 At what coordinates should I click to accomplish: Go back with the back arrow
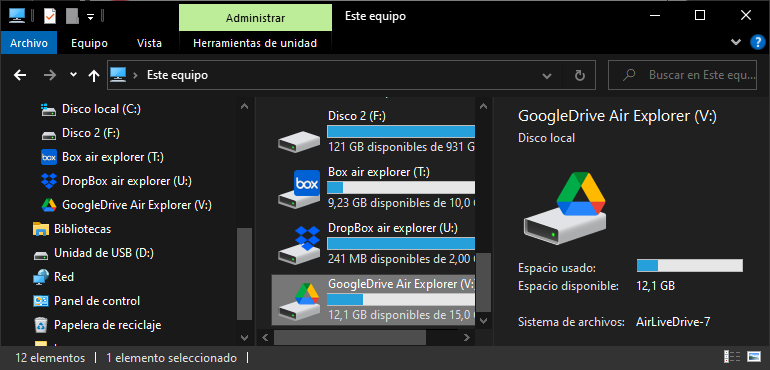(x=20, y=75)
